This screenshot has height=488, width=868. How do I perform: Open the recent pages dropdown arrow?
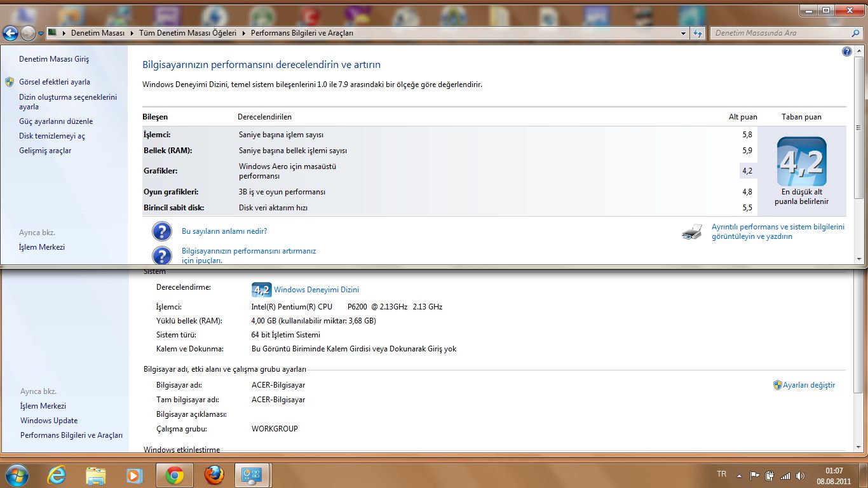(x=41, y=33)
